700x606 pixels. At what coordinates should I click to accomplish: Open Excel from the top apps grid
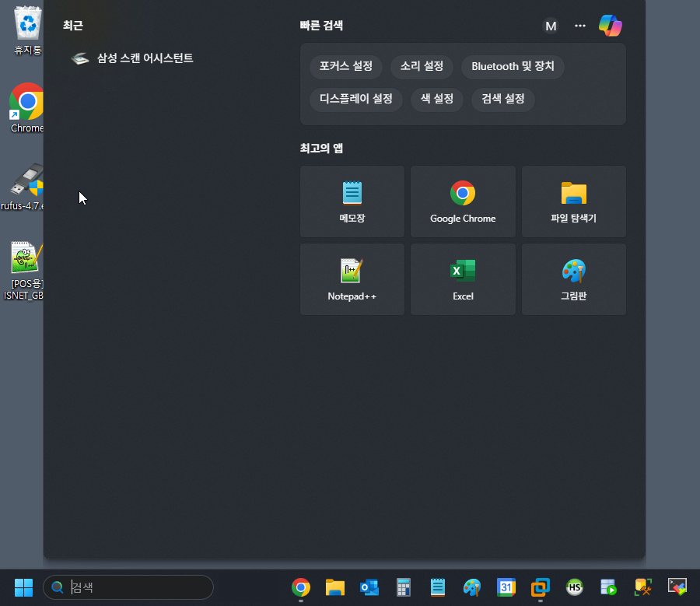pos(463,279)
